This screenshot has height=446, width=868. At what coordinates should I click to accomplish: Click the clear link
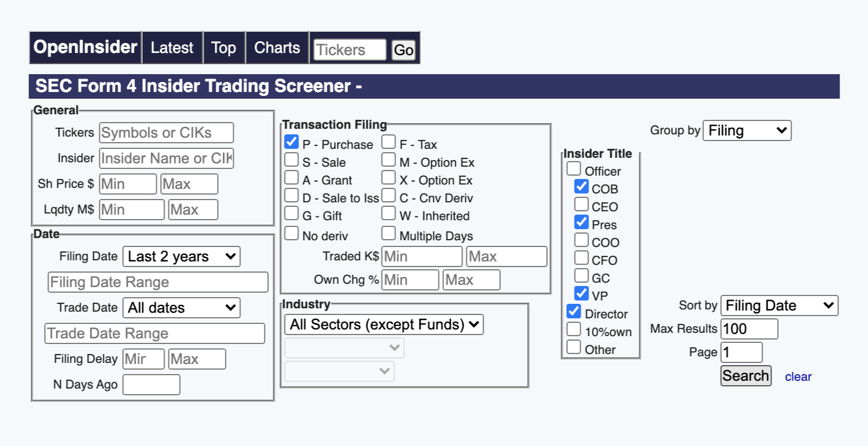[x=798, y=377]
